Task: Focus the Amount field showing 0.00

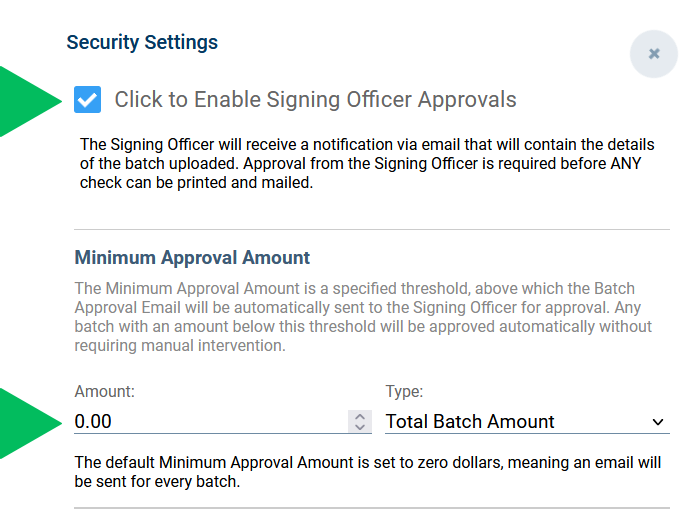Action: (x=211, y=421)
